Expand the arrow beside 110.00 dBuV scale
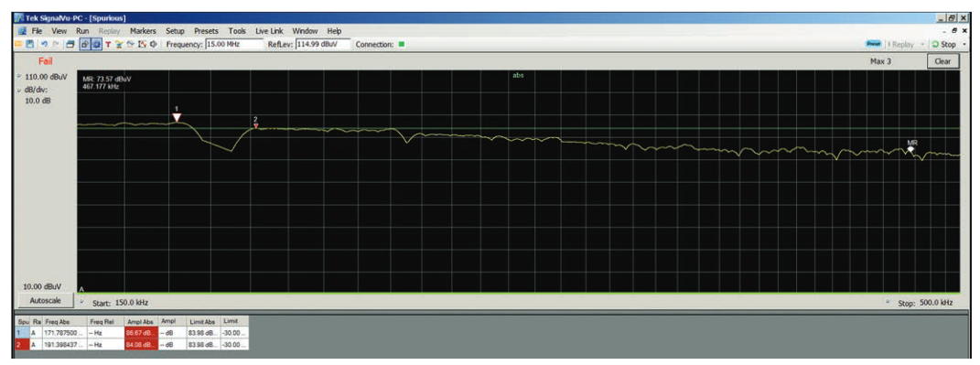The height and width of the screenshot is (365, 980). [x=19, y=76]
